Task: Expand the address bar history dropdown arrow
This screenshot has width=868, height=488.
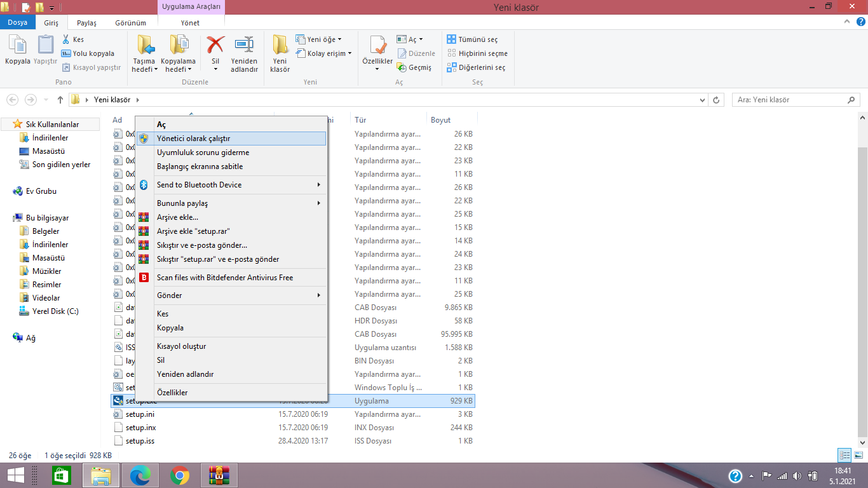Action: 702,100
